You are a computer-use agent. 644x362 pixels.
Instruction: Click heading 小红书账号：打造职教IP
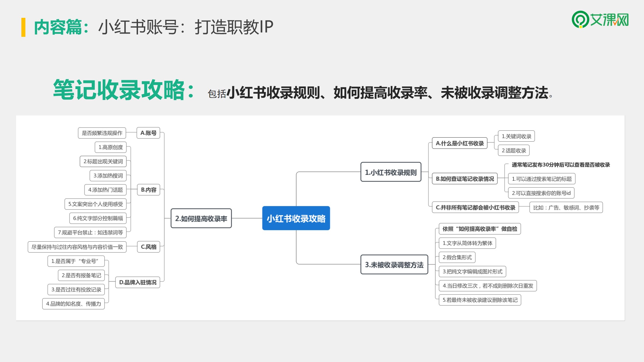[x=186, y=27]
